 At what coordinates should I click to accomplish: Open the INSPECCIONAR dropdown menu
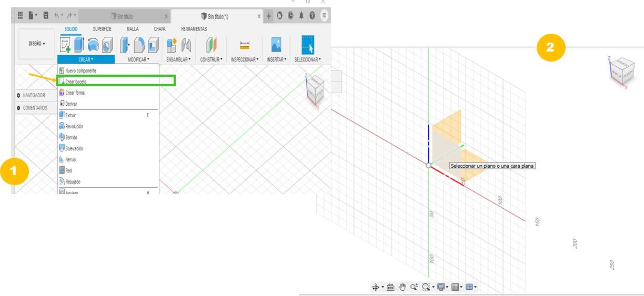click(x=245, y=59)
